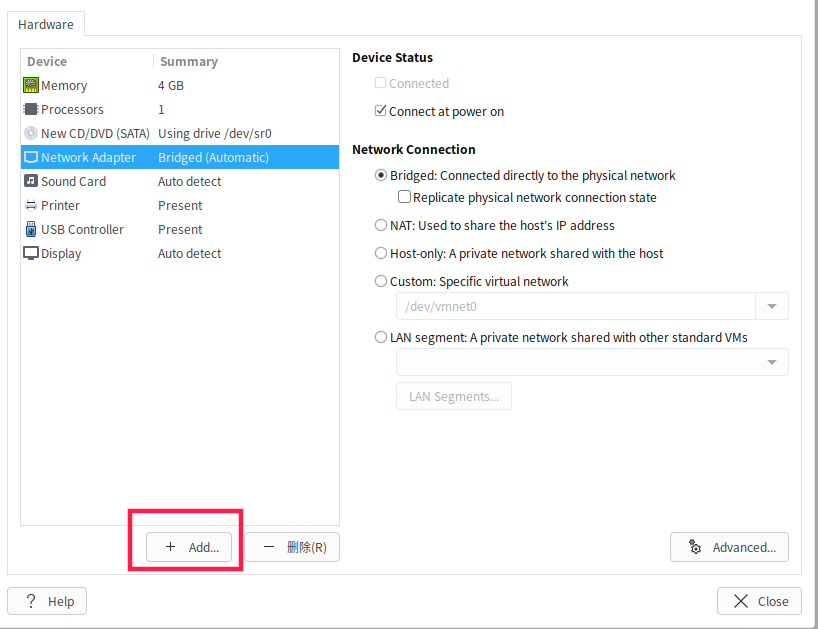Select Custom specific virtual network option

381,281
